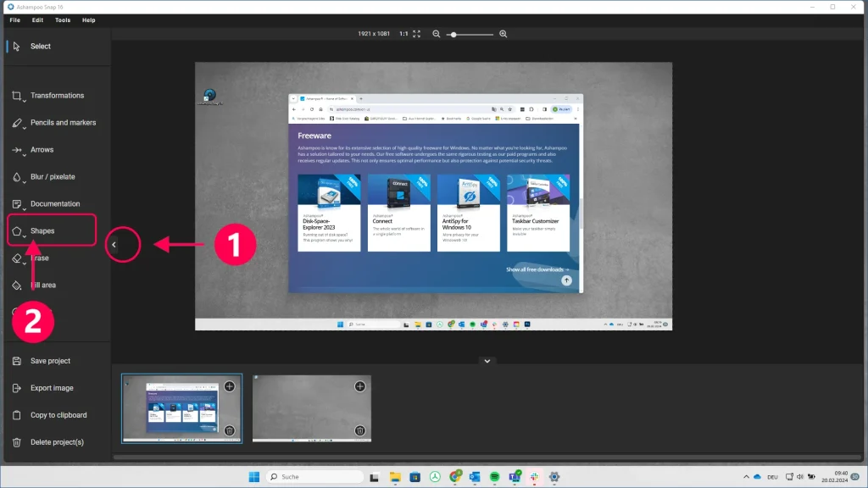The width and height of the screenshot is (868, 488).
Task: Open the Documentation tool icon
Action: [x=17, y=204]
